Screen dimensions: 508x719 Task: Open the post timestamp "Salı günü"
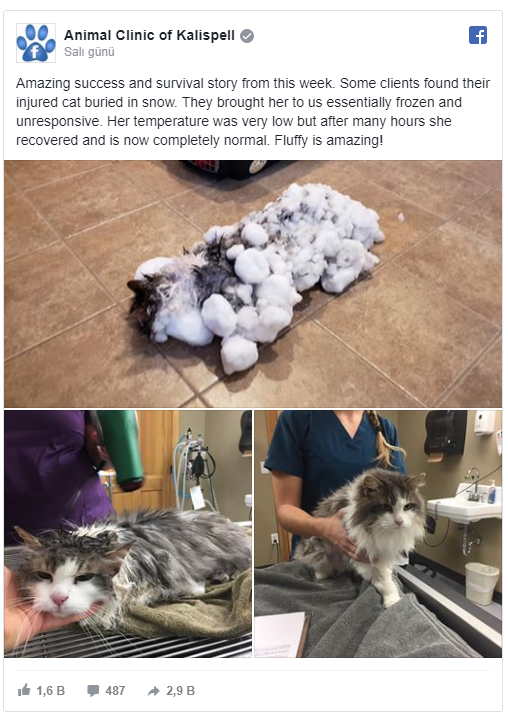click(x=89, y=52)
